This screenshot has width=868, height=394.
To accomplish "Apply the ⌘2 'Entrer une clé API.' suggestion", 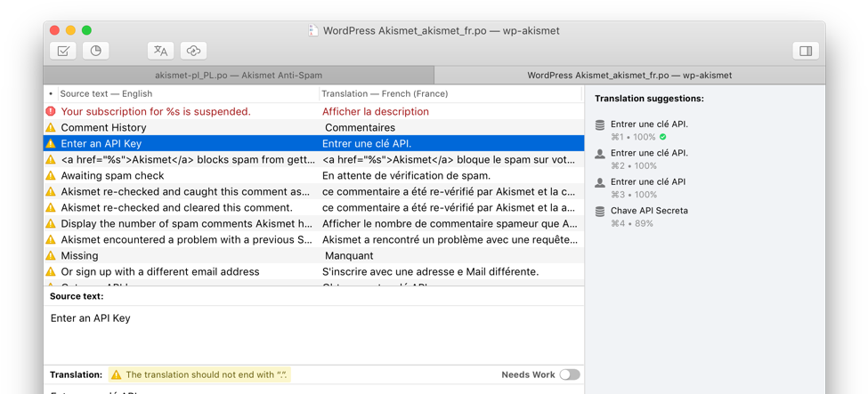I will click(648, 159).
